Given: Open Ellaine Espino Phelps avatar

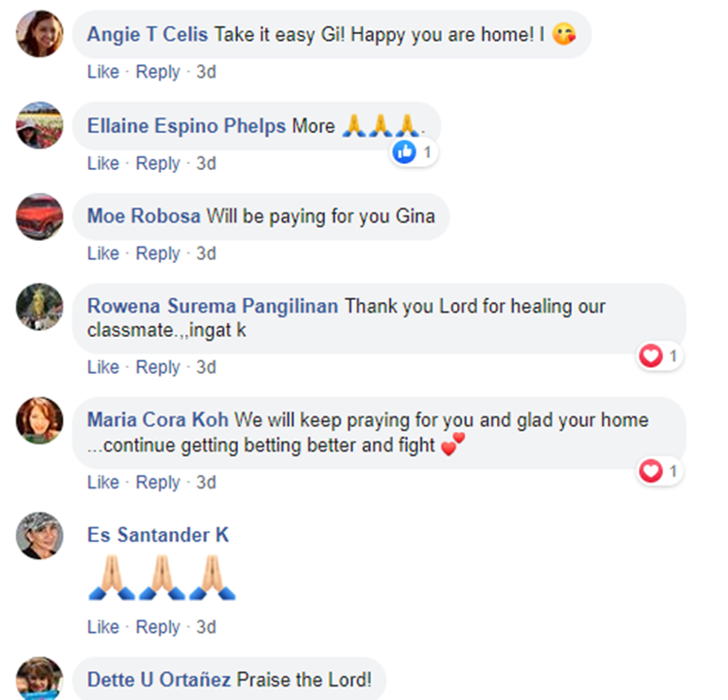Looking at the screenshot, I should pyautogui.click(x=40, y=125).
